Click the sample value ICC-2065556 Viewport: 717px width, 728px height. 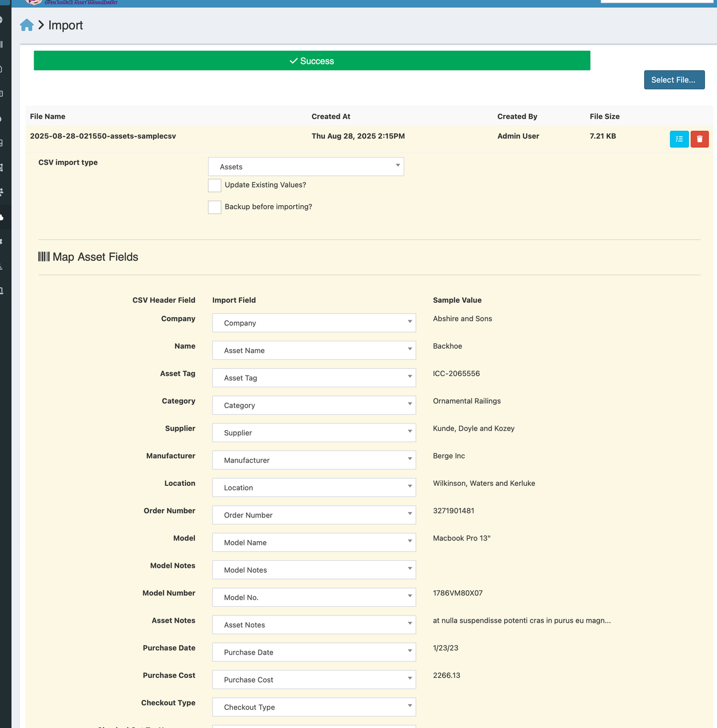pyautogui.click(x=456, y=373)
